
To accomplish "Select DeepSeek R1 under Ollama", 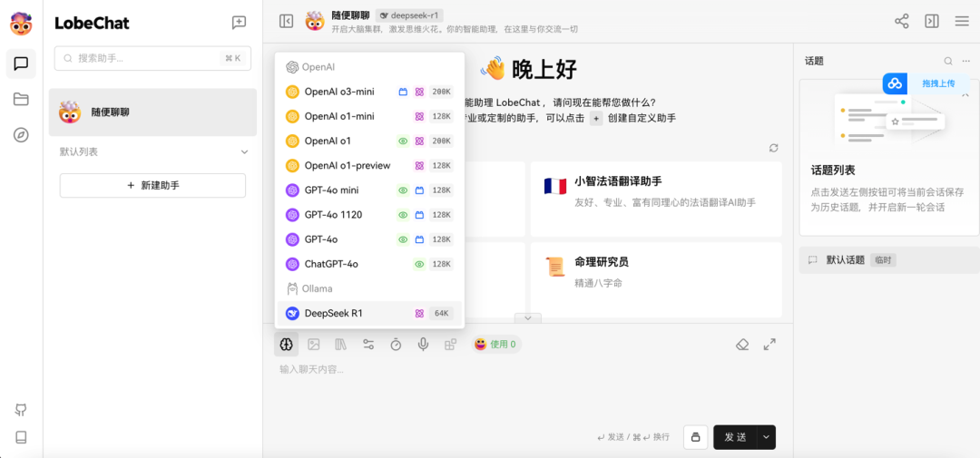I will [369, 313].
